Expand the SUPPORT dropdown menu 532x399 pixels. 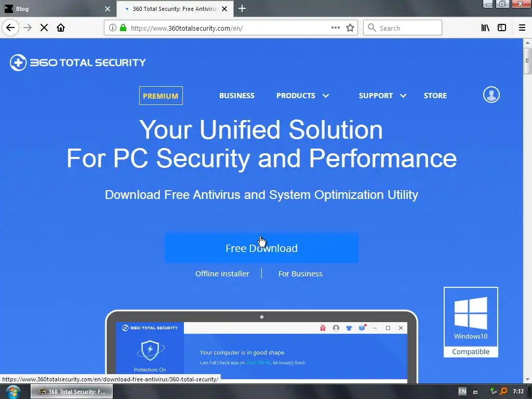click(382, 96)
